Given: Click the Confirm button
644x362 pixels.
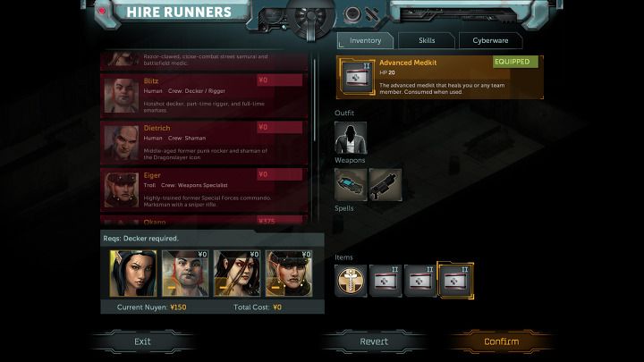Looking at the screenshot, I should pos(501,341).
